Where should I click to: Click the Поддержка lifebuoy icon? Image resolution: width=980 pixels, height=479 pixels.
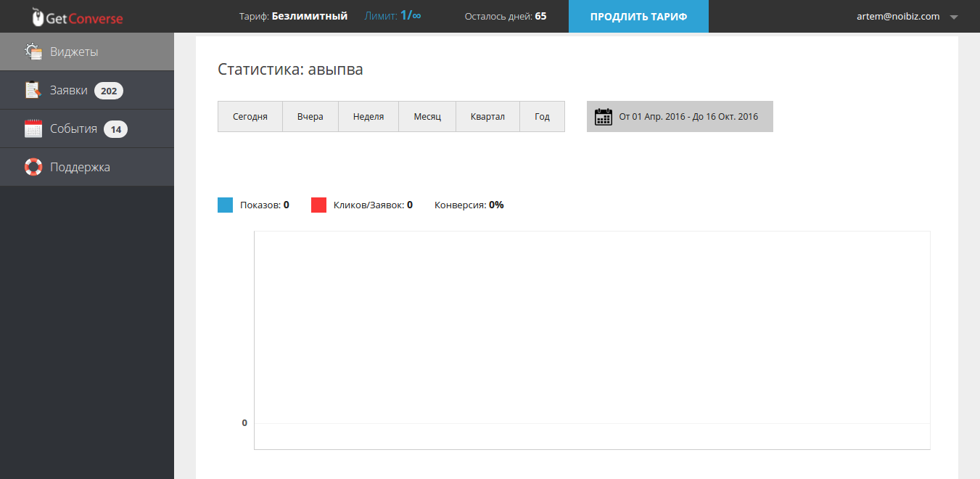point(33,167)
